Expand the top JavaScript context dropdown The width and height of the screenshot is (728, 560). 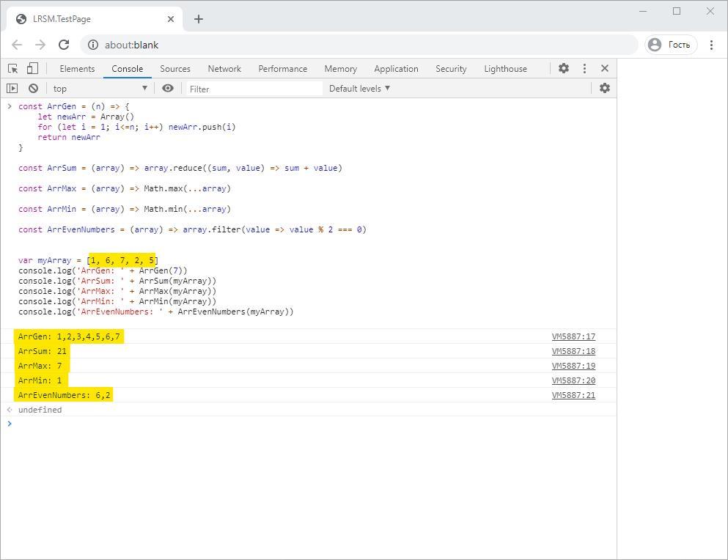point(100,89)
